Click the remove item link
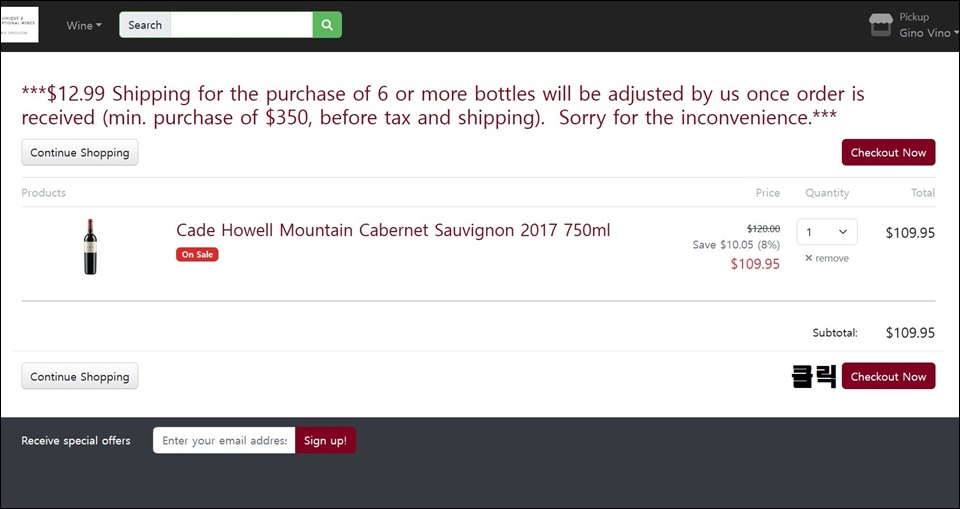Image resolution: width=960 pixels, height=509 pixels. tap(827, 258)
